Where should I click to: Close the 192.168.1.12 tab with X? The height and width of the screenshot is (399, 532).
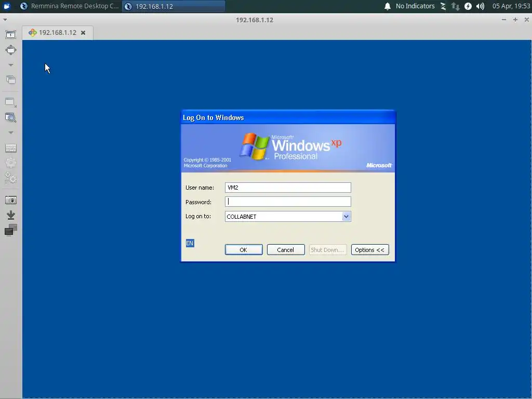(x=83, y=33)
